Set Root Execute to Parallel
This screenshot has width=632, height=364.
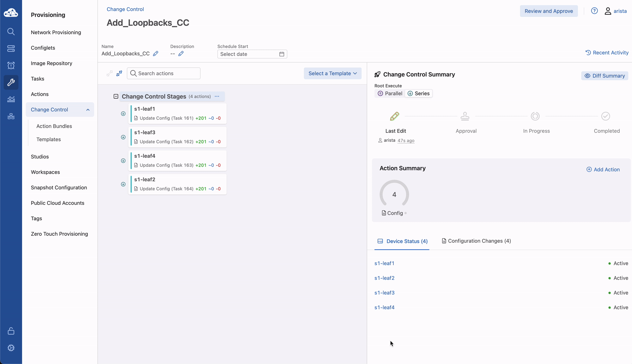click(390, 93)
